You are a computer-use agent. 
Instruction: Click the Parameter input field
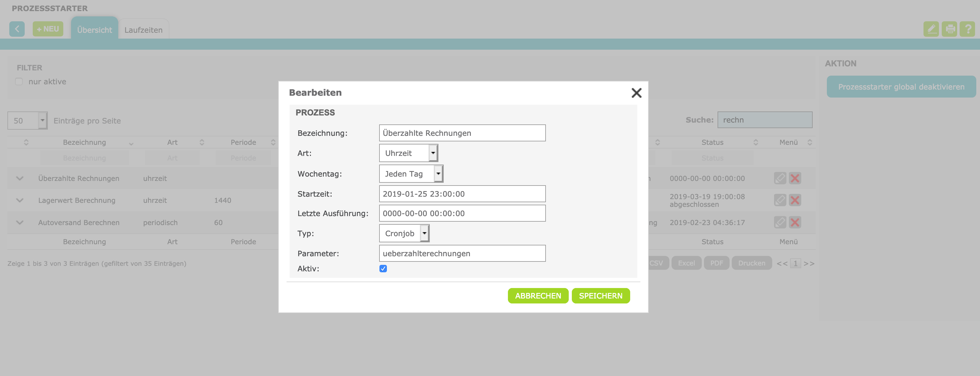point(462,253)
